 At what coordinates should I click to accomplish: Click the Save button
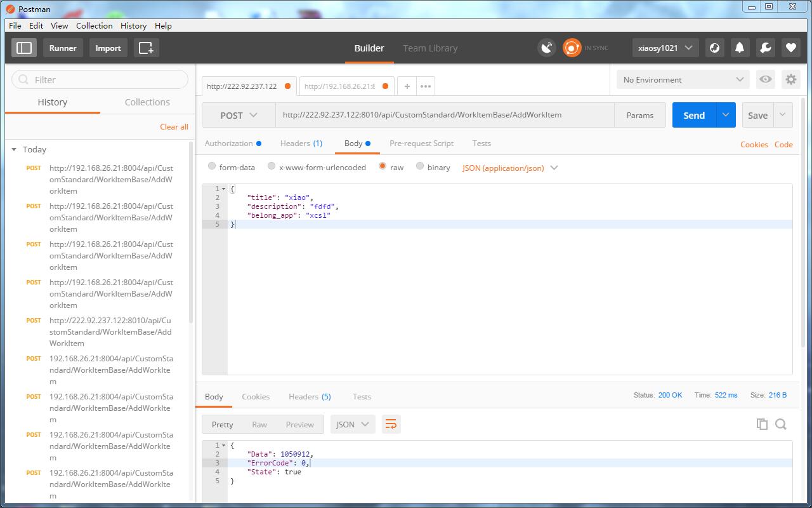(757, 115)
